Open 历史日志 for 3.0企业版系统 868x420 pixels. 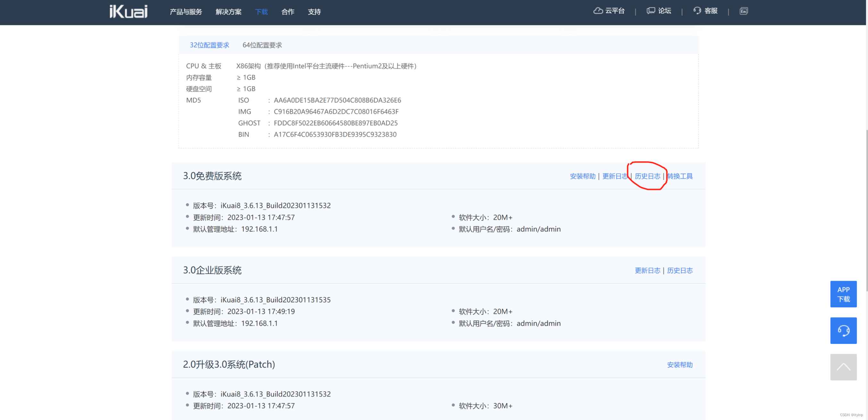click(x=680, y=270)
